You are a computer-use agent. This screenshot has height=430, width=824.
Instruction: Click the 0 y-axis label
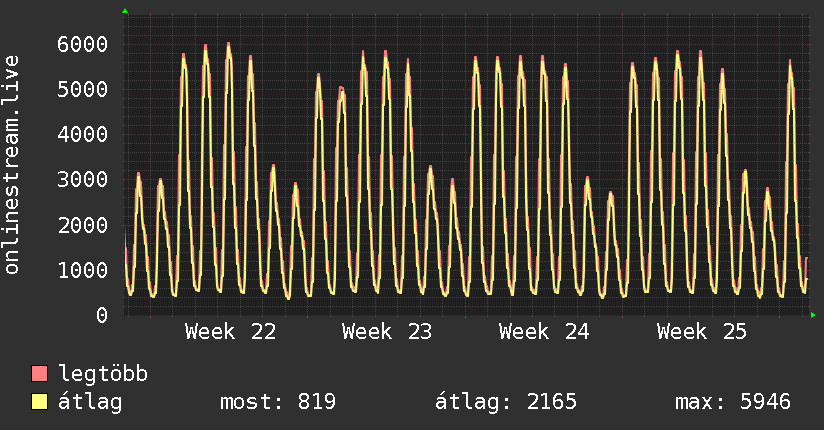102,315
